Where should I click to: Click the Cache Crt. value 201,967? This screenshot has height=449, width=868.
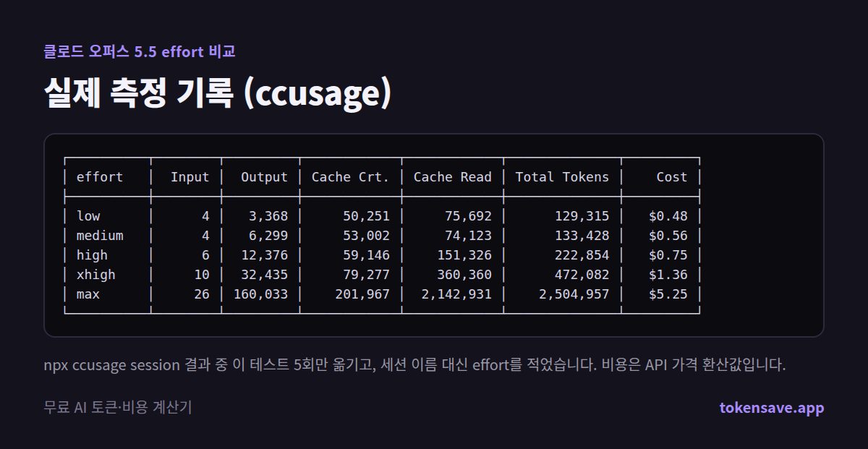click(362, 294)
